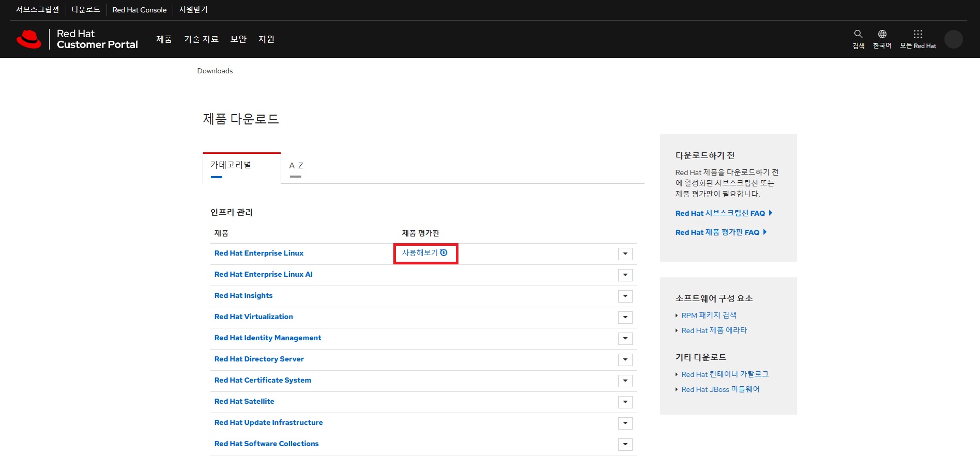Image resolution: width=980 pixels, height=458 pixels.
Task: Open the 제품 main menu
Action: click(164, 39)
